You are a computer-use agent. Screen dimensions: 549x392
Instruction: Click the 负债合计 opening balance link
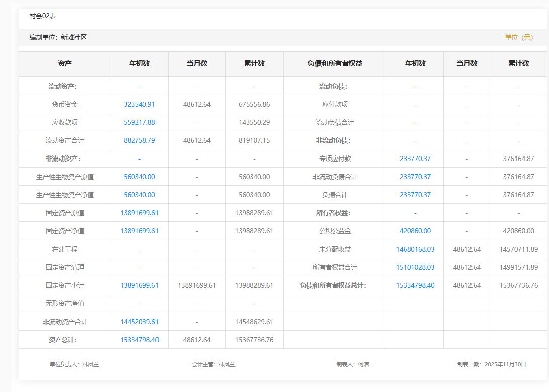point(415,195)
